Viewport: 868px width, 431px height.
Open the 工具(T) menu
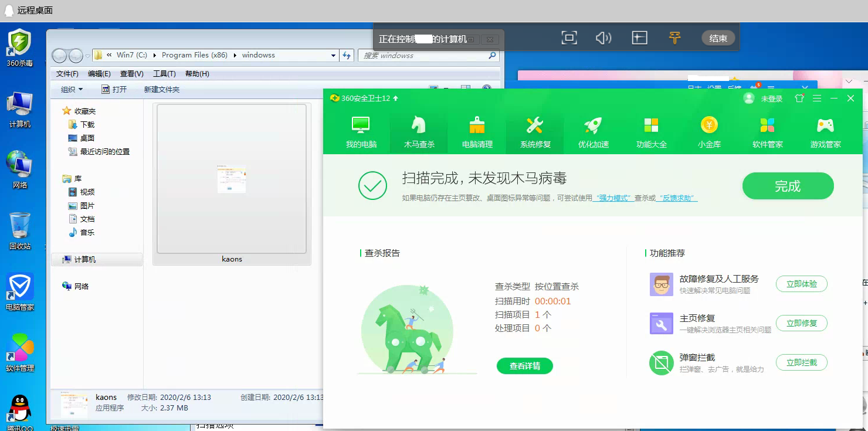pyautogui.click(x=164, y=74)
